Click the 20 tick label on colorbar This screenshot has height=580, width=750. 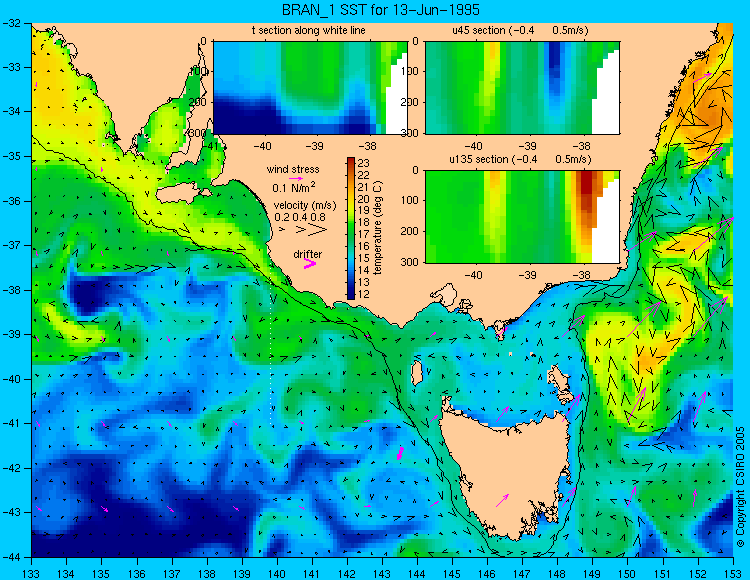[x=364, y=199]
